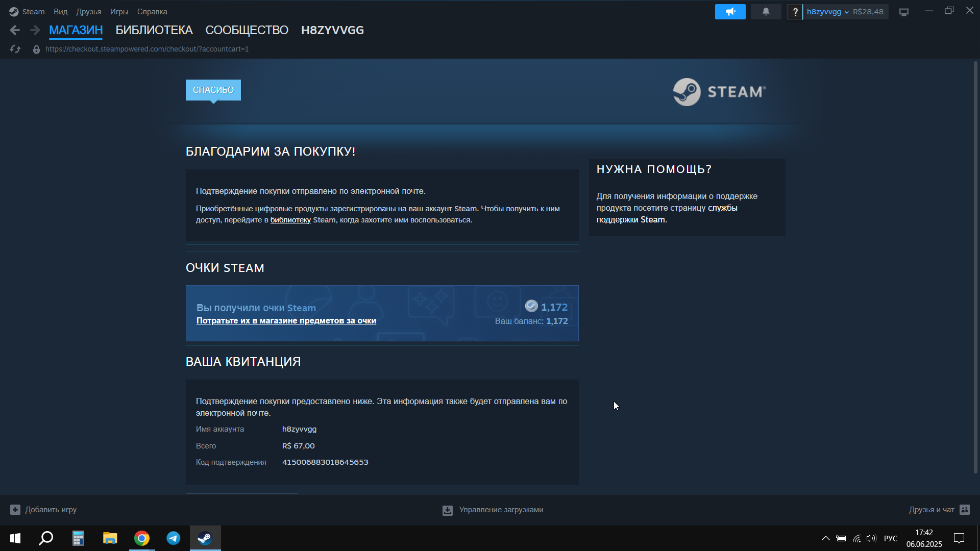Click the URL address field
980x551 pixels.
pos(147,49)
